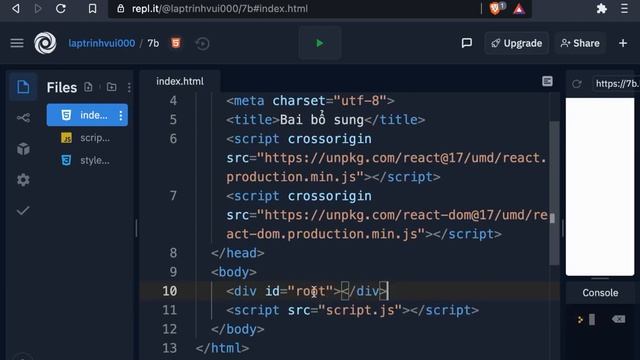The height and width of the screenshot is (360, 640).
Task: Click the Brave Rewards triangle icon
Action: [519, 9]
